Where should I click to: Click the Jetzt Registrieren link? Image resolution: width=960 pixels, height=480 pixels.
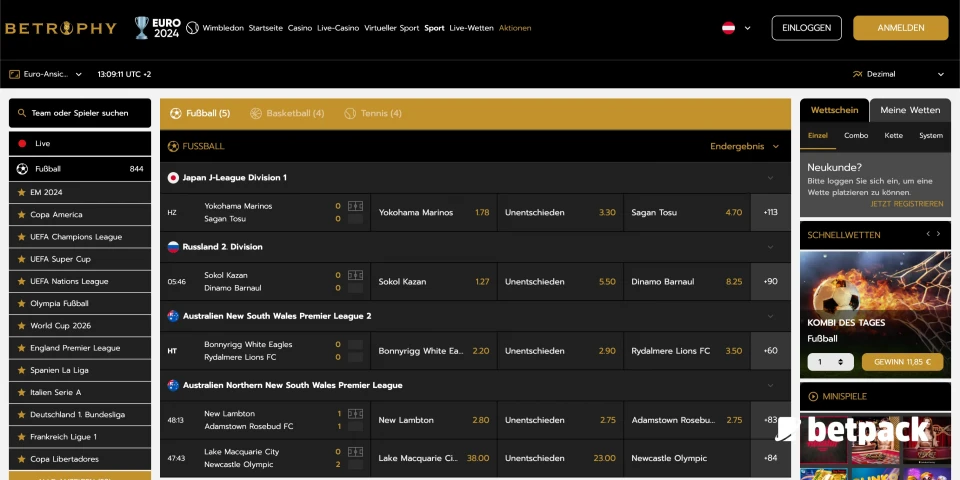pyautogui.click(x=906, y=204)
